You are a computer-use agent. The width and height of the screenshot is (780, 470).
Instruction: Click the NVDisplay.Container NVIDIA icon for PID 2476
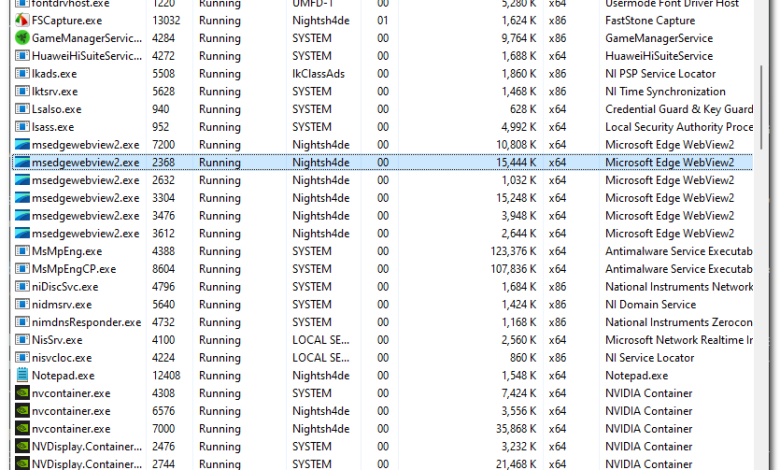click(x=22, y=447)
